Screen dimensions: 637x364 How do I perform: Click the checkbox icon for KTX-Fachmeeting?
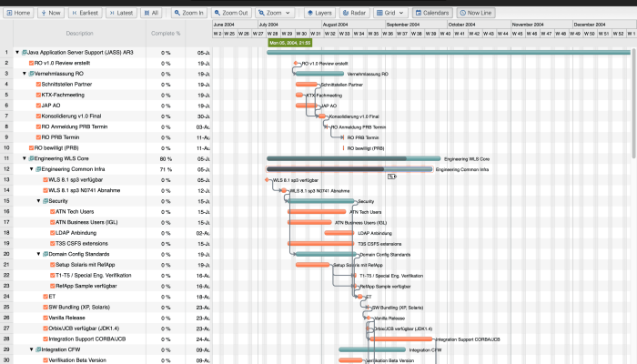(x=38, y=95)
